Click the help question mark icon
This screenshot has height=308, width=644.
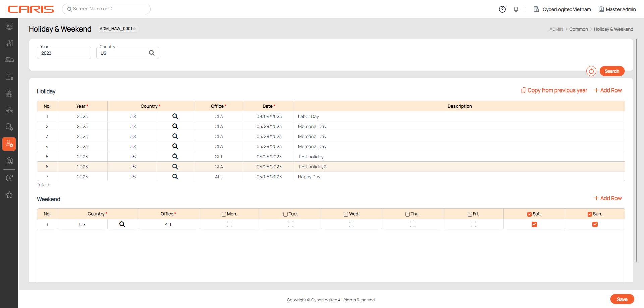coord(502,9)
